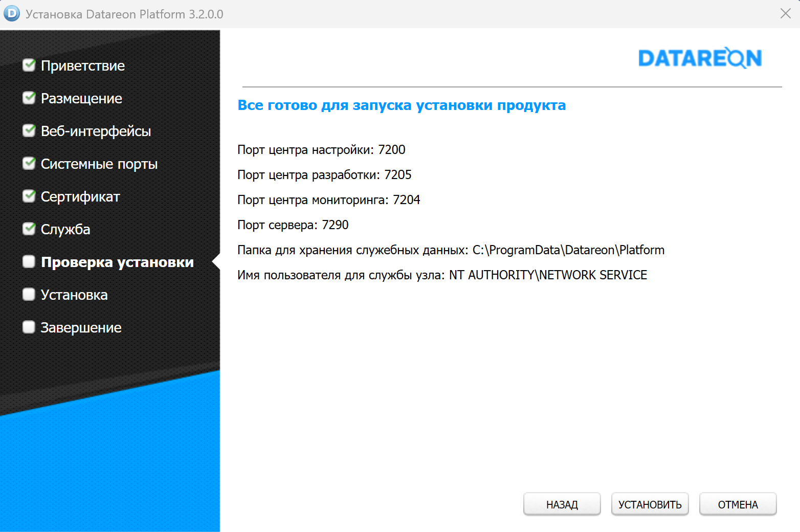Click the heading Все готово для запуска
This screenshot has width=800, height=532.
402,105
